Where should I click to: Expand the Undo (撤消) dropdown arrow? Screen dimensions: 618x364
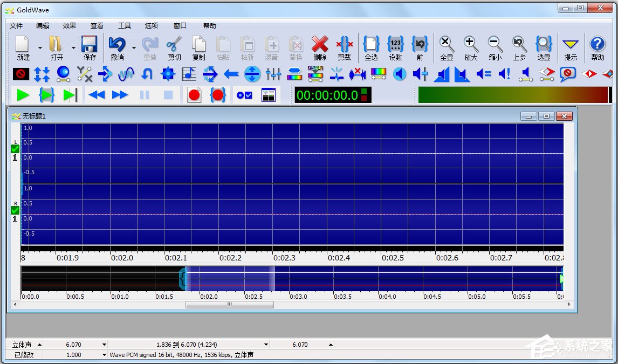pyautogui.click(x=134, y=47)
